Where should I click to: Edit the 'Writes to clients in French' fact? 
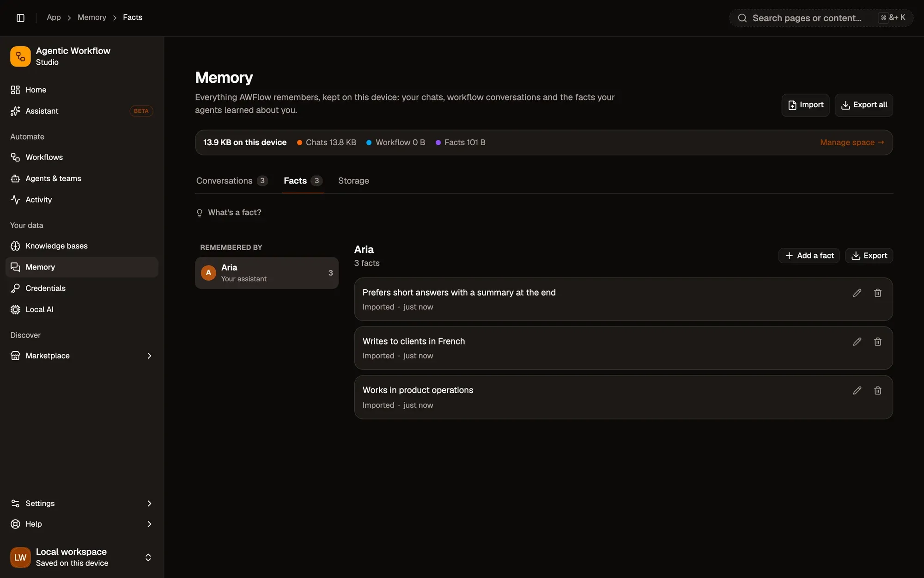(x=857, y=342)
